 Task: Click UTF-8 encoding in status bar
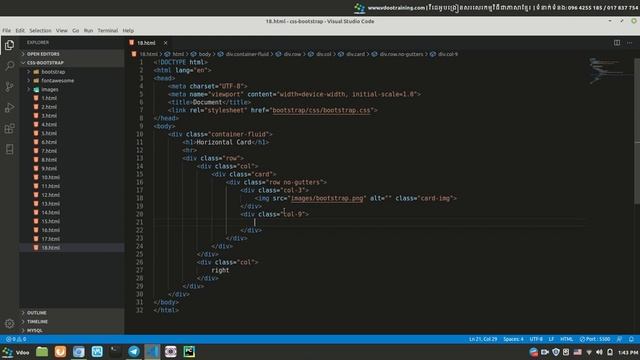[536, 339]
